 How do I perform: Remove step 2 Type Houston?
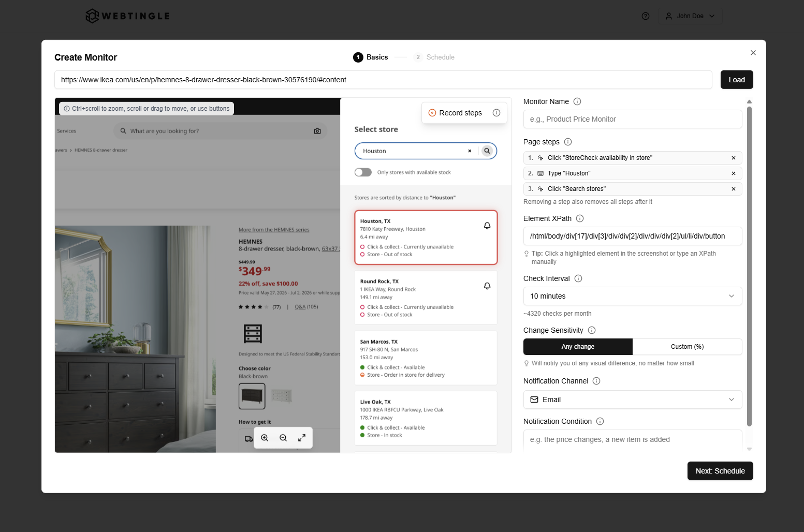point(733,173)
